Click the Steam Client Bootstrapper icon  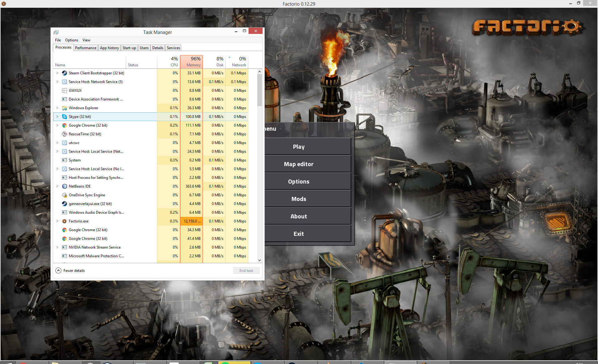(x=64, y=73)
